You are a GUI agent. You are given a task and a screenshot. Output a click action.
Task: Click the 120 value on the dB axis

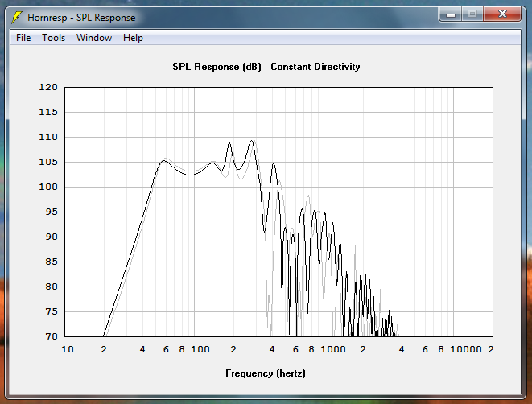48,87
